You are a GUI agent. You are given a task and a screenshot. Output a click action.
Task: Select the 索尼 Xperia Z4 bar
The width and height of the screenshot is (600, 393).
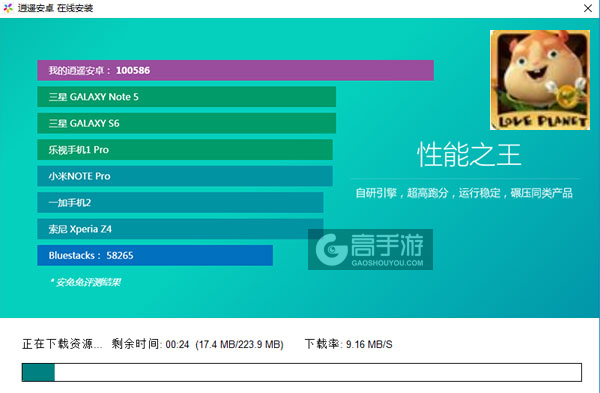pyautogui.click(x=180, y=229)
